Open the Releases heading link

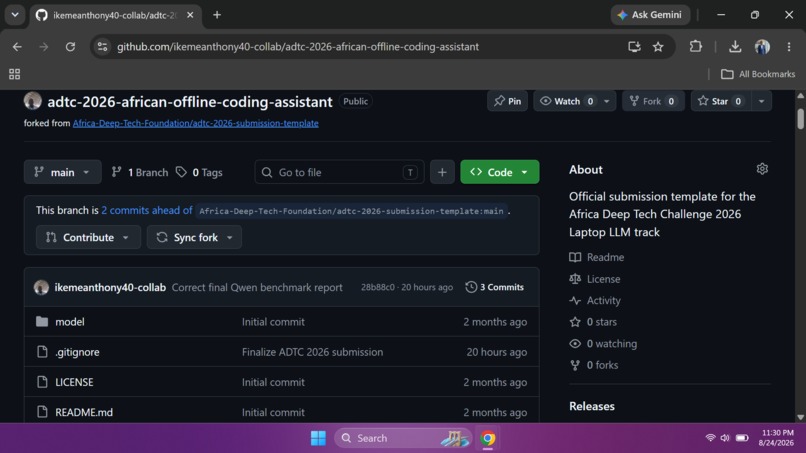[x=592, y=406]
